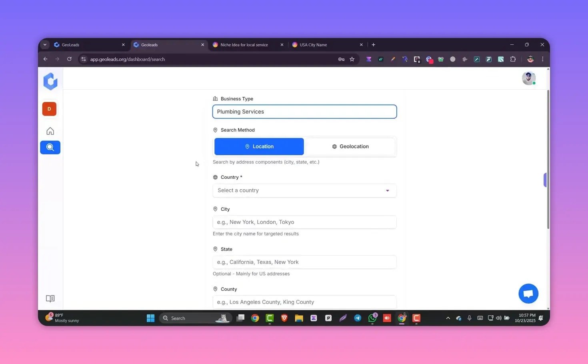
Task: Click the user profile avatar
Action: coord(528,78)
